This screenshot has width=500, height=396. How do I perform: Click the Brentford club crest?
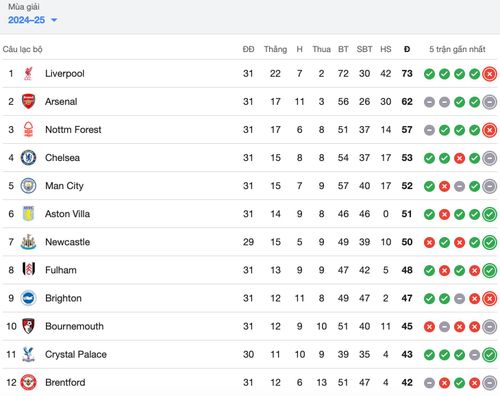coord(28,382)
